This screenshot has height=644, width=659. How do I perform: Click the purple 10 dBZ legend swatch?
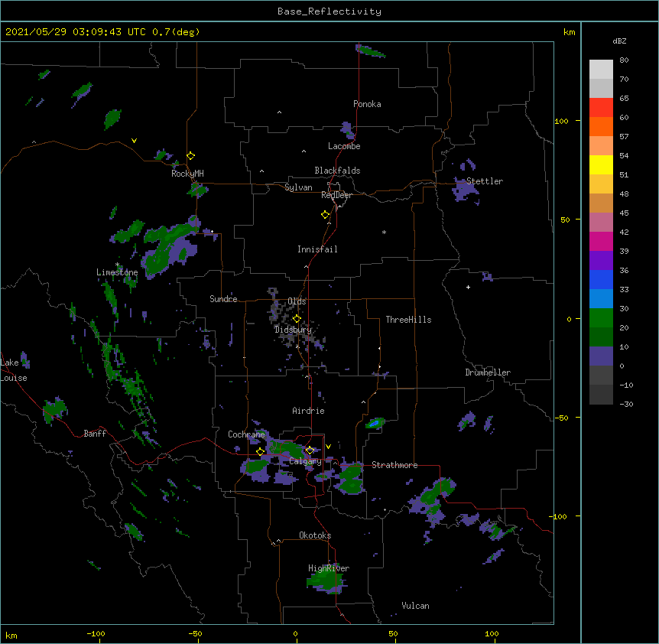coord(601,356)
